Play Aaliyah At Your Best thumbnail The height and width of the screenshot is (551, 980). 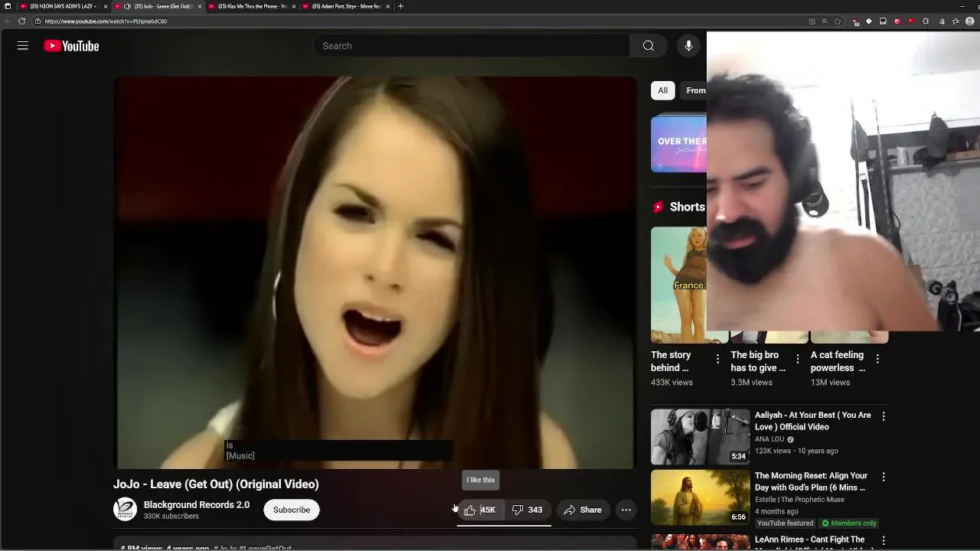pos(701,437)
